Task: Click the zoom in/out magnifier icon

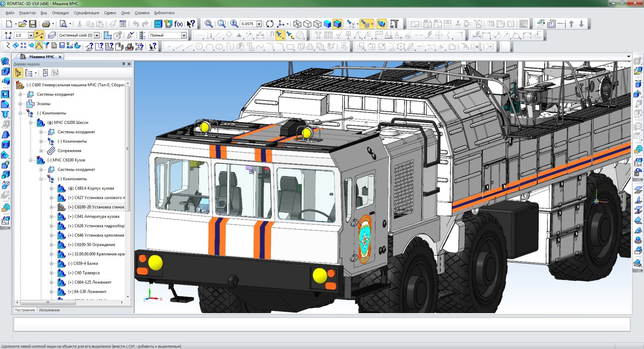Action: (234, 24)
